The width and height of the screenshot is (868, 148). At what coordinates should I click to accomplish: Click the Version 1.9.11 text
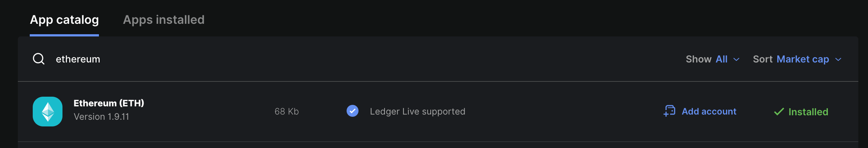[101, 117]
